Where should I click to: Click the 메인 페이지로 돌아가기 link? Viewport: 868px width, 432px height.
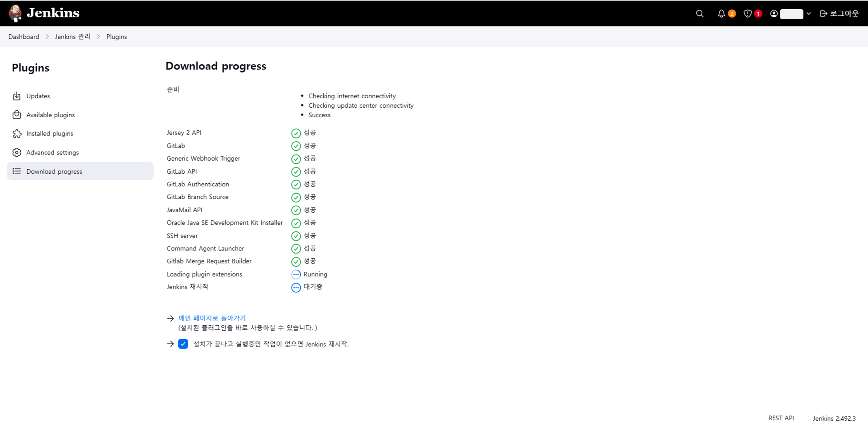[212, 318]
